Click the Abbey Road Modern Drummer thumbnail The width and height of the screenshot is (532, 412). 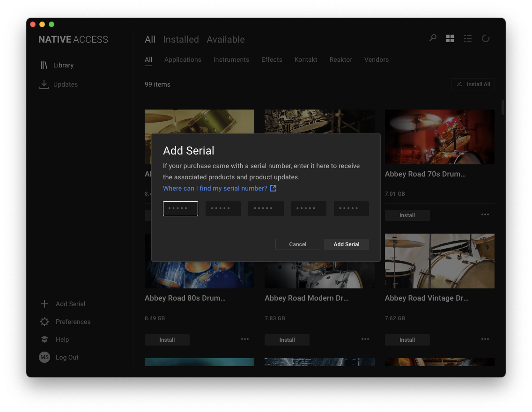tap(319, 275)
